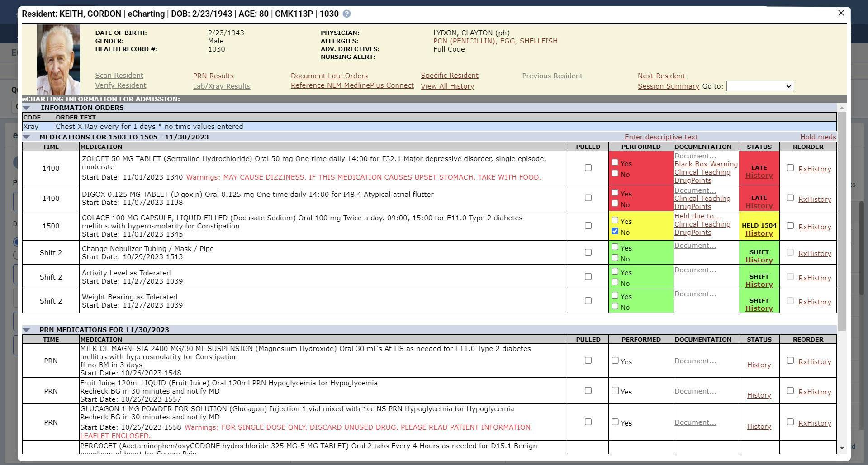
Task: Click the Hold meds link
Action: pos(818,137)
